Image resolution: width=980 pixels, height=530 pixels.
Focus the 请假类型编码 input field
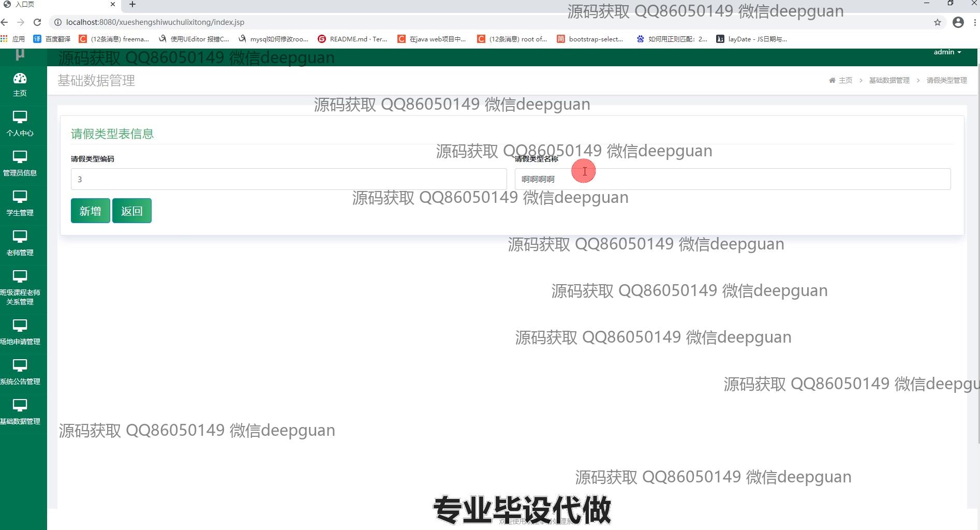[x=288, y=179]
